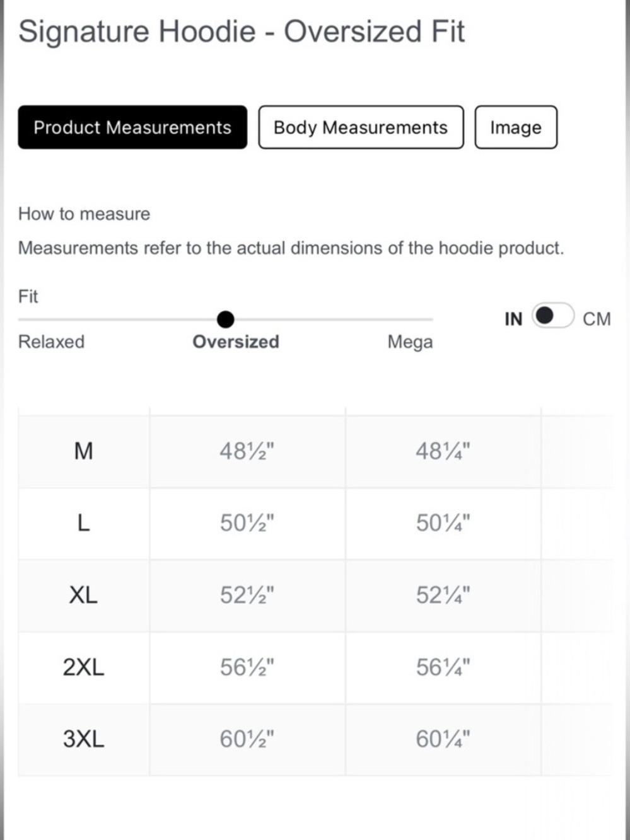Viewport: 630px width, 840px height.
Task: Click the 48½" measurement cell
Action: 247,451
